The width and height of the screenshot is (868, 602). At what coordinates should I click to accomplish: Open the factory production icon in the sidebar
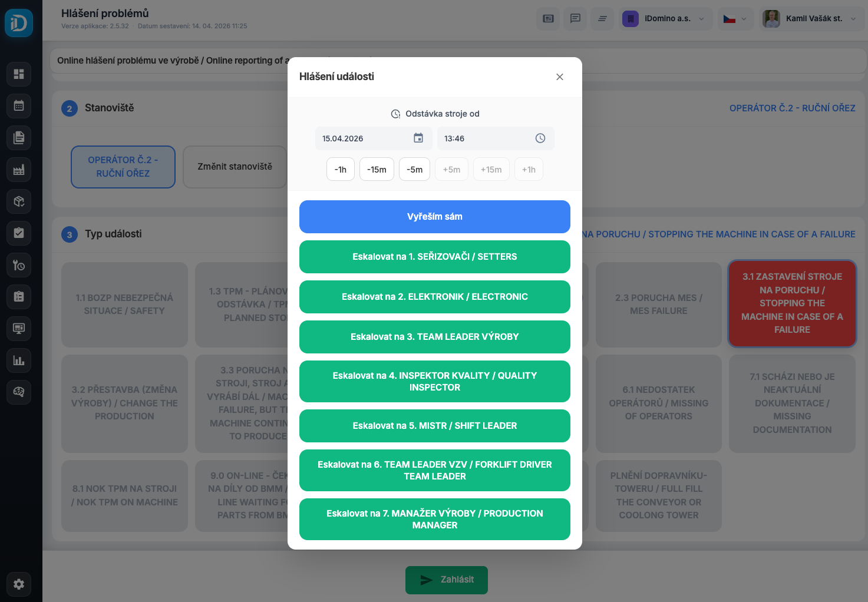(19, 170)
